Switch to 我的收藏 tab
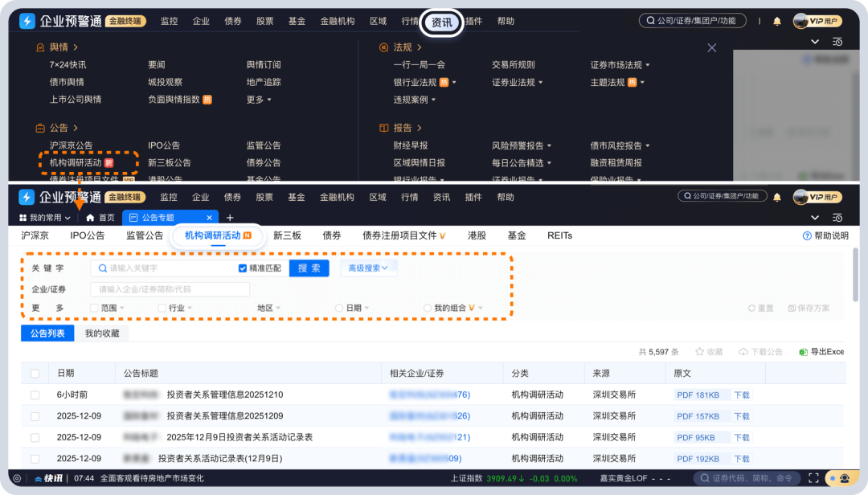This screenshot has height=495, width=868. pos(102,333)
